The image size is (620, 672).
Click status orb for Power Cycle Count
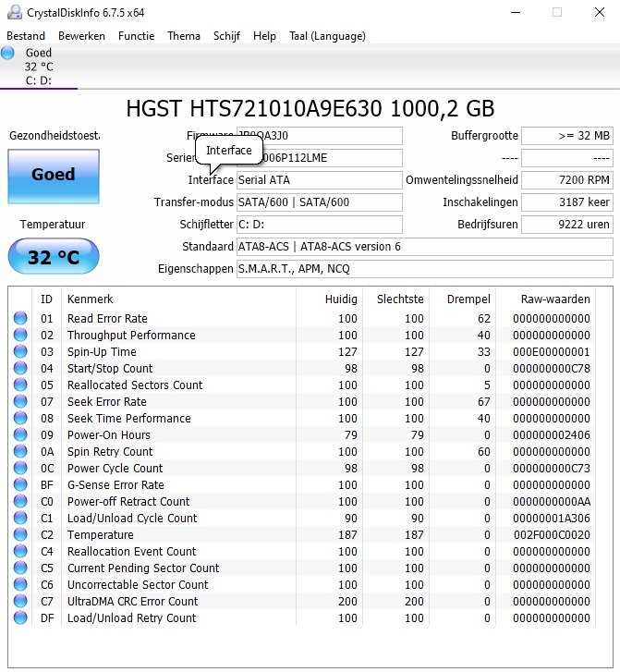pos(20,468)
